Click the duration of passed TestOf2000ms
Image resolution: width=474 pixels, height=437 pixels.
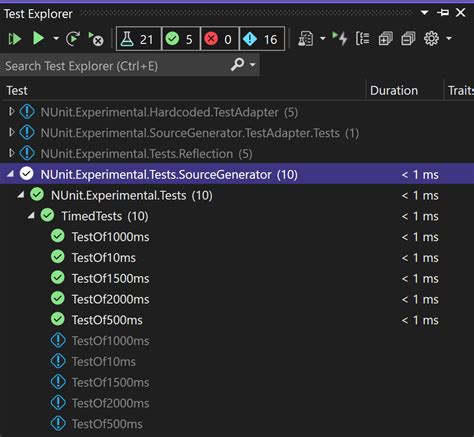(420, 299)
